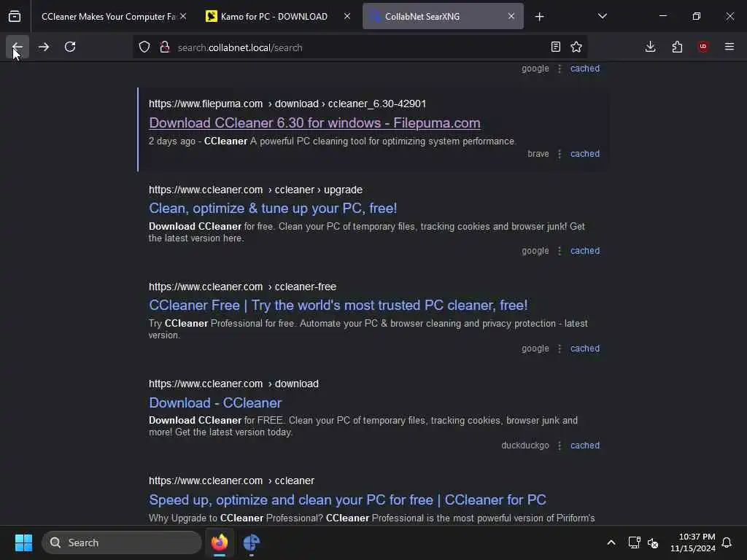Open cached link for Clean, optimize result
Screen dimensions: 747x560
coord(584,251)
